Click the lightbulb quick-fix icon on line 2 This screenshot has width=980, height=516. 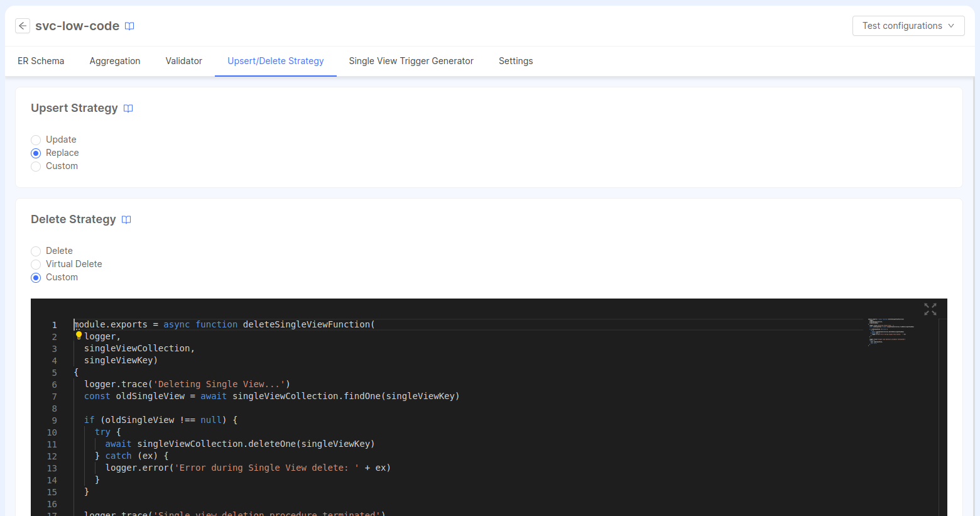point(79,335)
